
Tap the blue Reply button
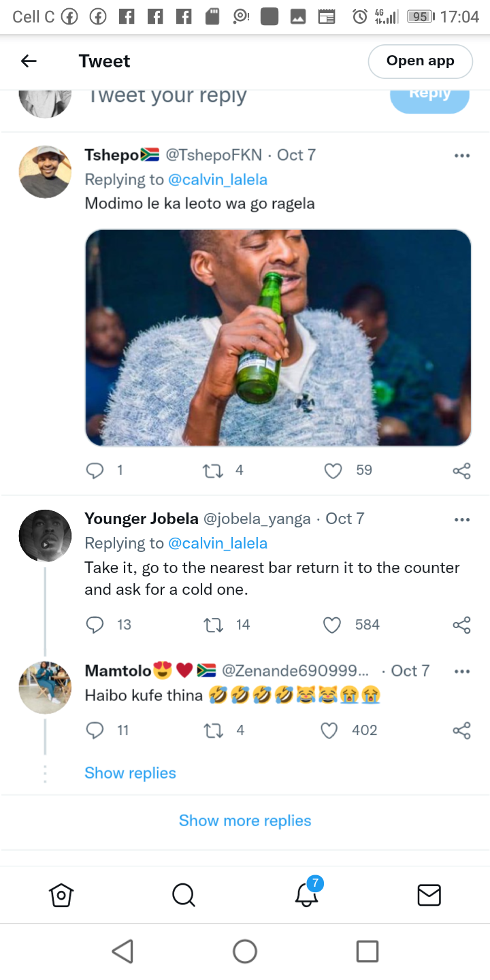[x=429, y=96]
